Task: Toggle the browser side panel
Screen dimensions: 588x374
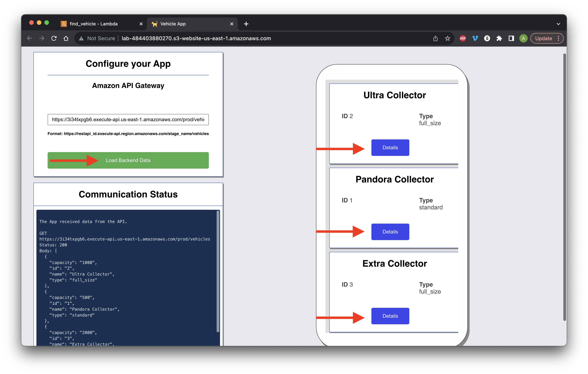Action: coord(511,38)
